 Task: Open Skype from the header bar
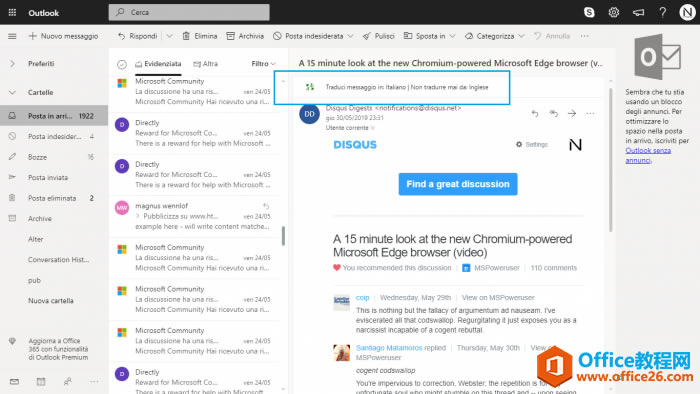[x=589, y=12]
